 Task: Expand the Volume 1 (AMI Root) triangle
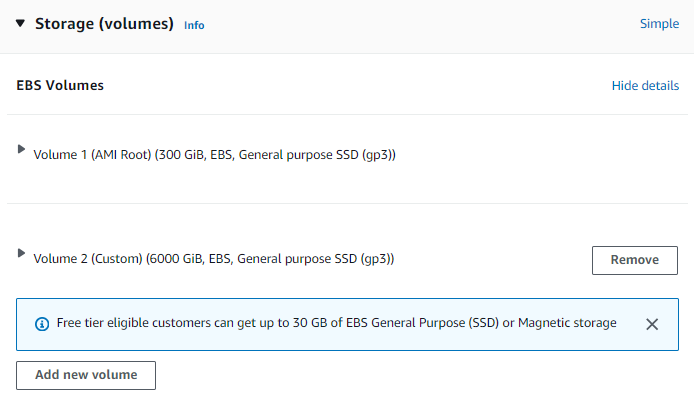click(x=22, y=149)
